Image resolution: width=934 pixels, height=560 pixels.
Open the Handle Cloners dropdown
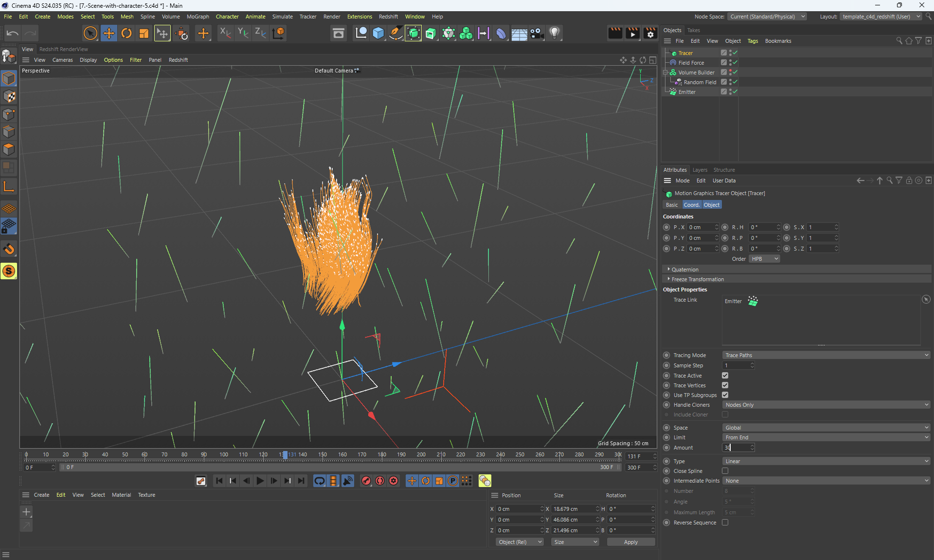[x=826, y=405]
